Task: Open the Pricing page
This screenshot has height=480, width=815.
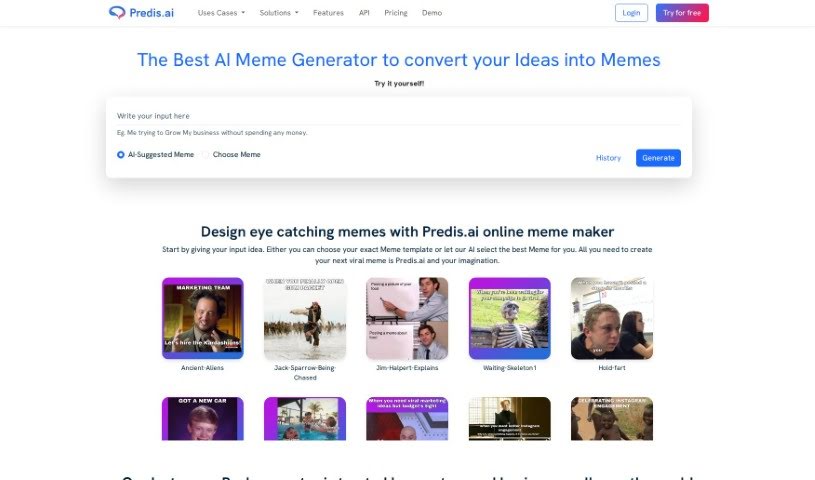Action: [396, 13]
